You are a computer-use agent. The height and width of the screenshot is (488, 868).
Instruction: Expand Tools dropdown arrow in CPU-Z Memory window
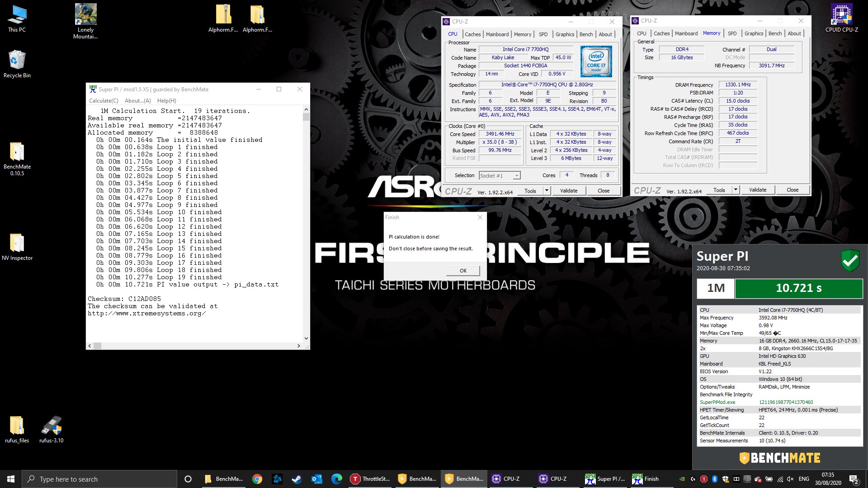736,190
